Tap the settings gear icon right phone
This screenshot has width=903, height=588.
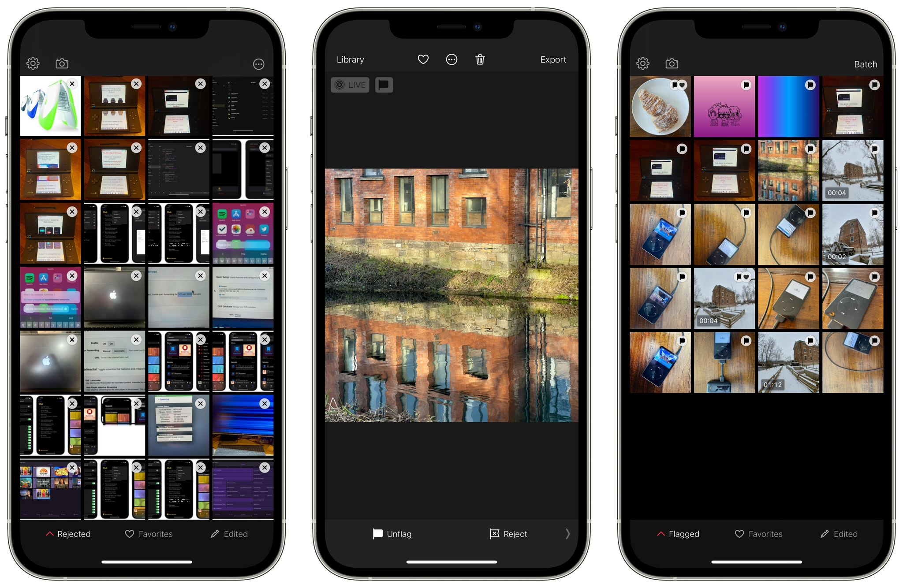point(643,64)
